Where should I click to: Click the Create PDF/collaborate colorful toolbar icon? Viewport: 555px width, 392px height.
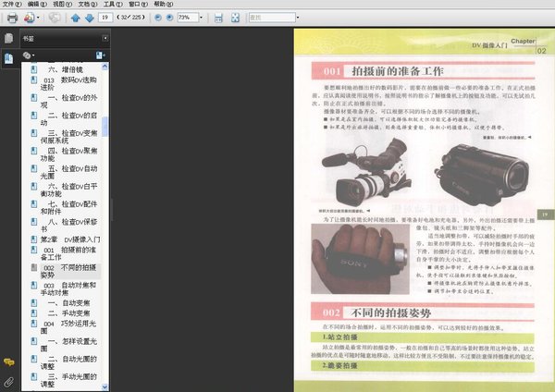(29, 18)
